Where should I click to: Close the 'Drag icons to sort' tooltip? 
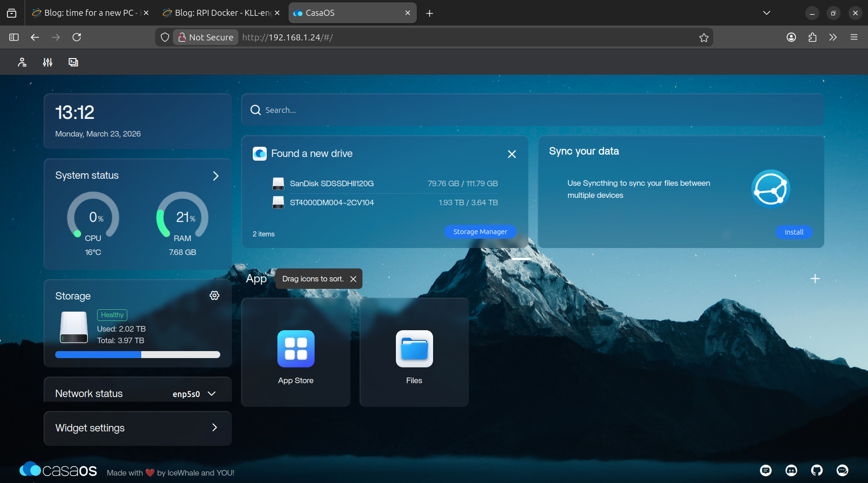(353, 279)
